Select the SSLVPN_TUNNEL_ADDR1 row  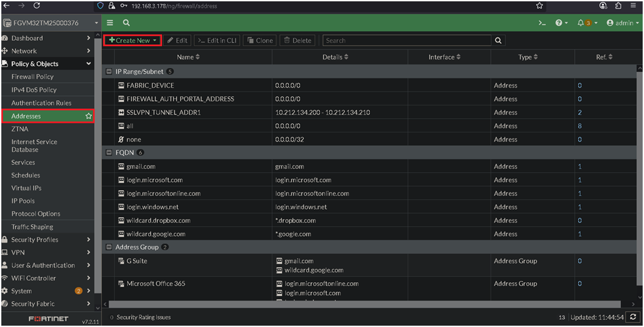(369, 112)
